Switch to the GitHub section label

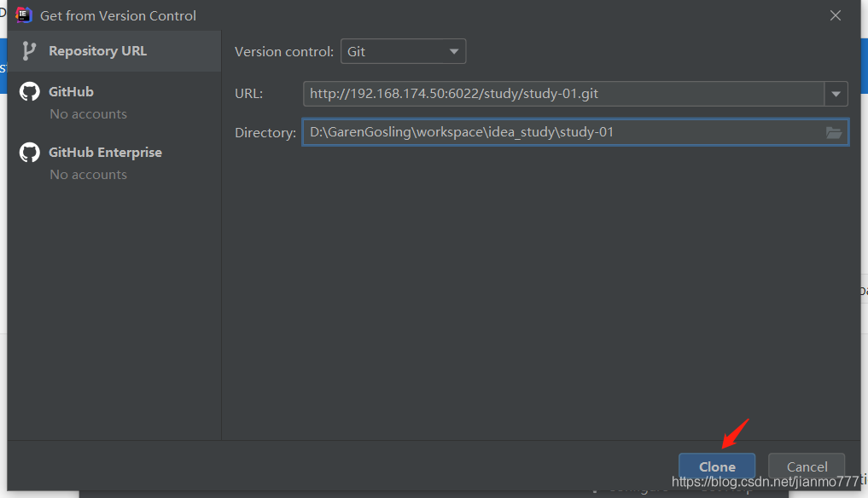(71, 92)
